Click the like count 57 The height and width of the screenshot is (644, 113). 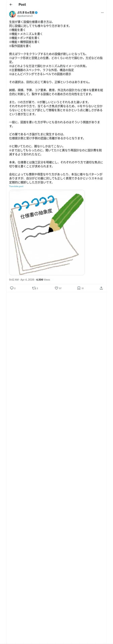(60, 288)
